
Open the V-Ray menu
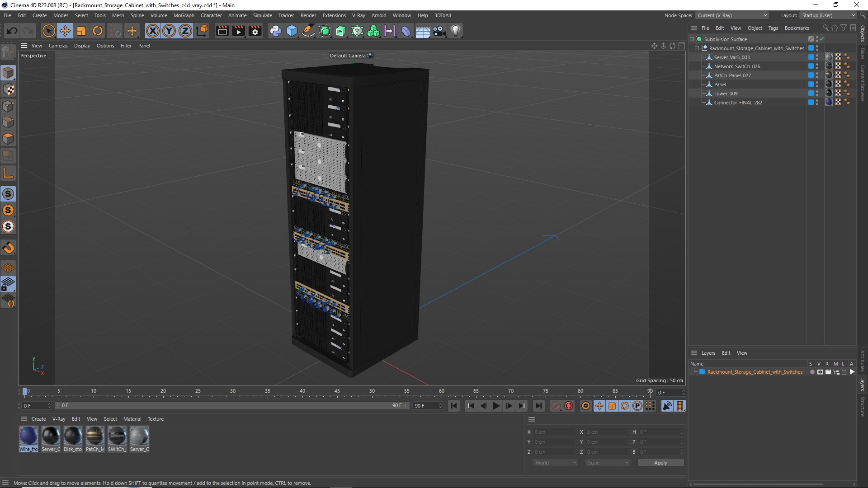(x=359, y=15)
